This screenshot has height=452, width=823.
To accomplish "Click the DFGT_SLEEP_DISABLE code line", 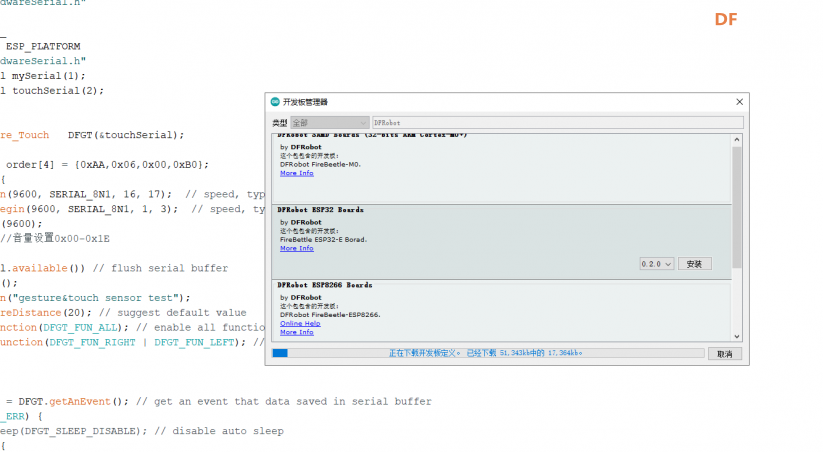I will 142,431.
